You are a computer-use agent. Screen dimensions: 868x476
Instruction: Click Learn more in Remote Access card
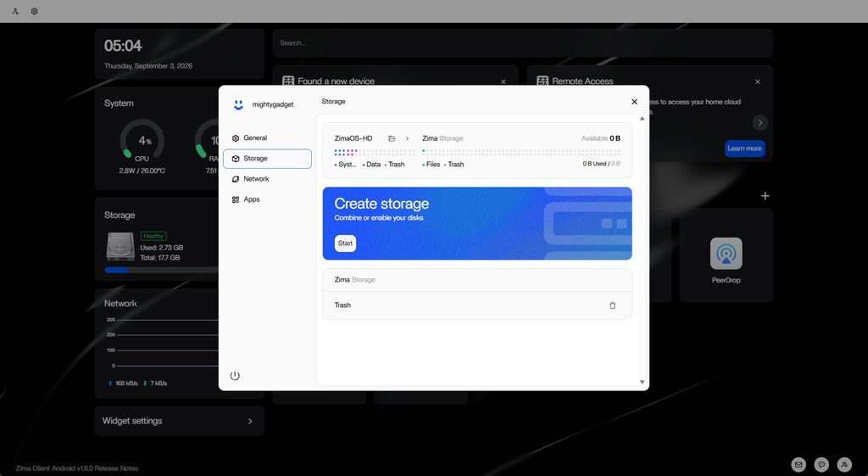click(744, 148)
